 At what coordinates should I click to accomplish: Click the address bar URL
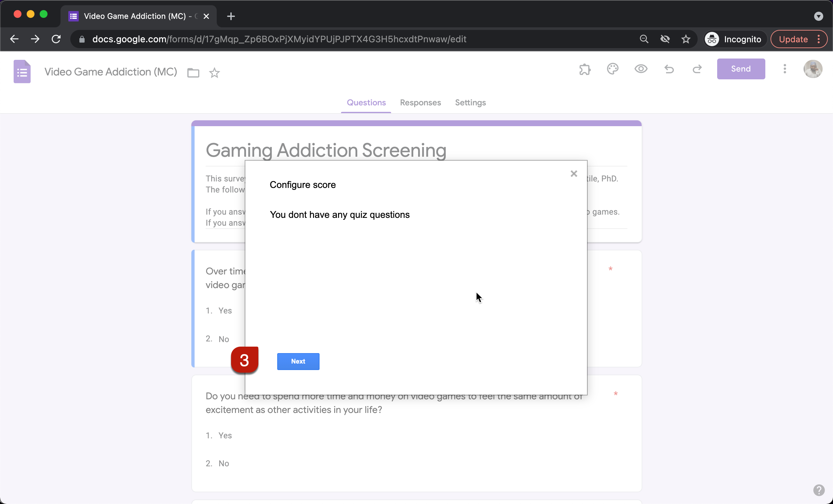279,39
